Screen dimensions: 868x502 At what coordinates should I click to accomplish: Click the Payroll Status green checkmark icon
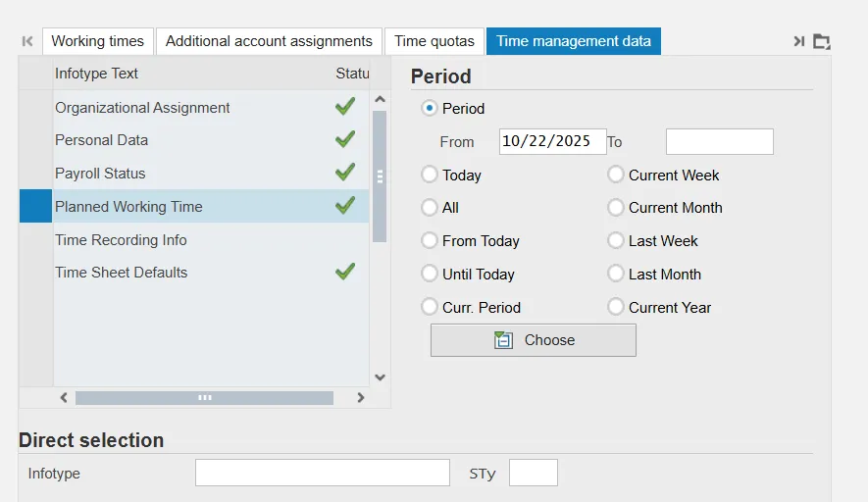click(344, 173)
